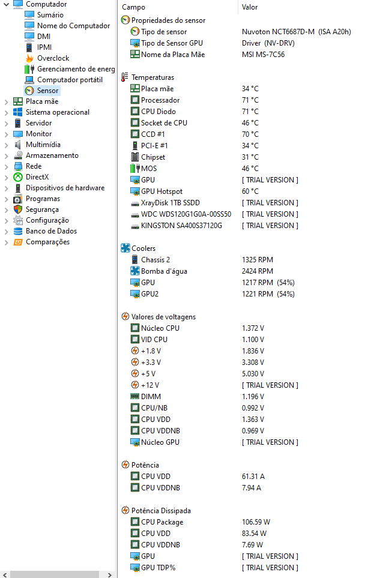Select the Multimídia category

point(43,145)
